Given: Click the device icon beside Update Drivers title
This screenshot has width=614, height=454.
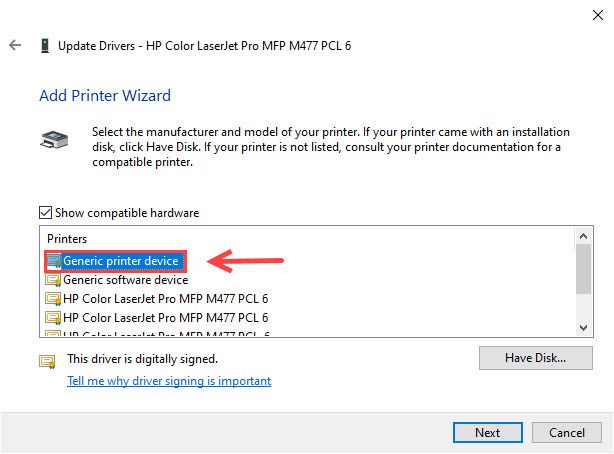Looking at the screenshot, I should [45, 46].
